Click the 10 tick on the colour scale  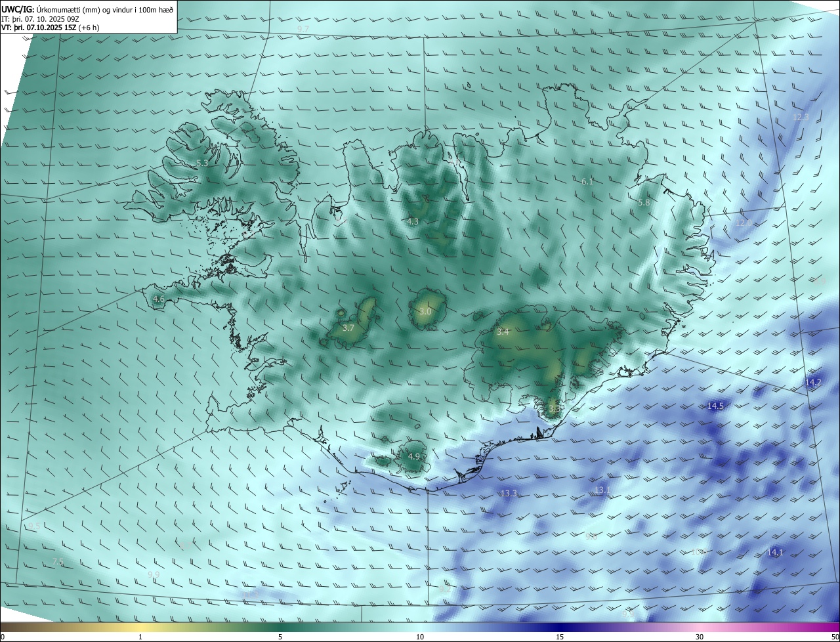pyautogui.click(x=420, y=637)
